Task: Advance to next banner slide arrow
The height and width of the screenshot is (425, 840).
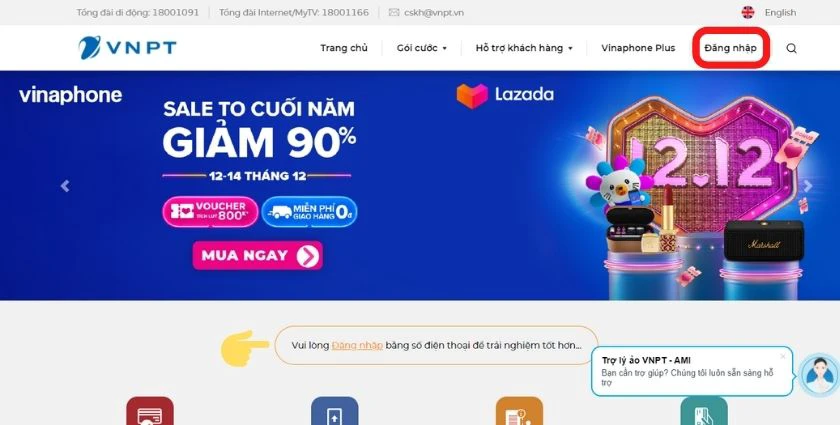Action: coord(808,186)
